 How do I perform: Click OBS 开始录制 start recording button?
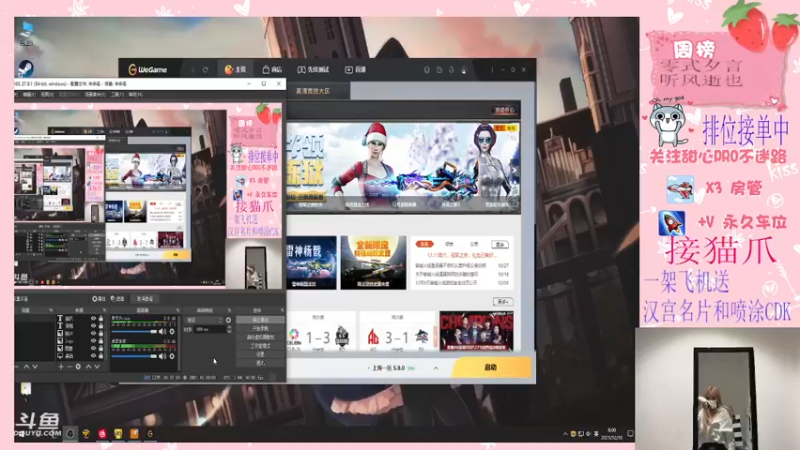click(260, 329)
